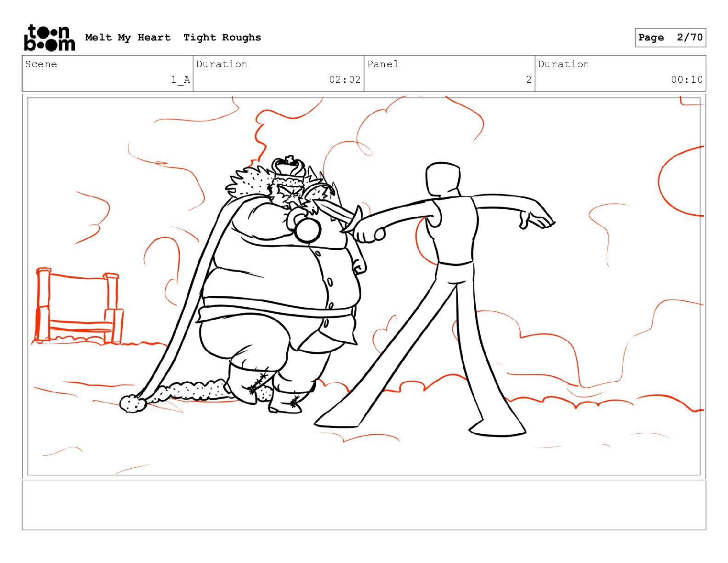Click the 'Scene' header label
The height and width of the screenshot is (563, 728).
[x=41, y=64]
